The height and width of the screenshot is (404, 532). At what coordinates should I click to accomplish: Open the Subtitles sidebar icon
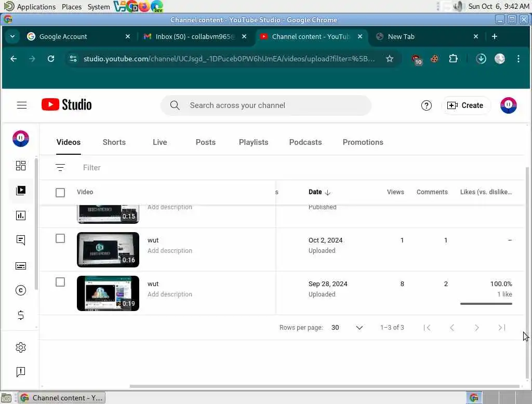tap(21, 265)
